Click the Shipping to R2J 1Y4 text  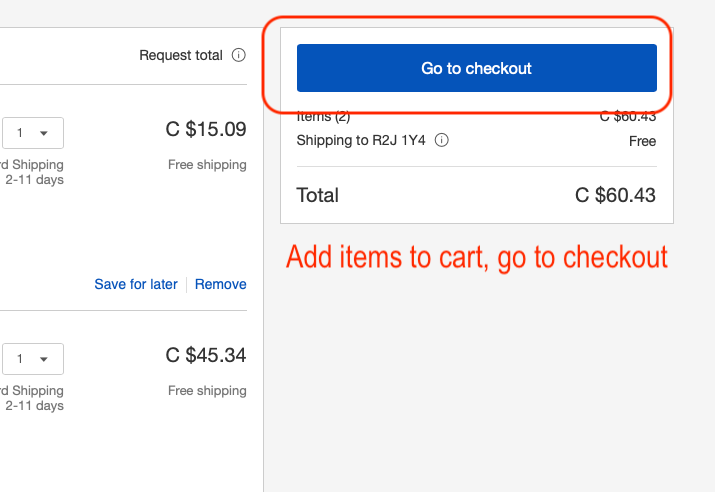361,141
